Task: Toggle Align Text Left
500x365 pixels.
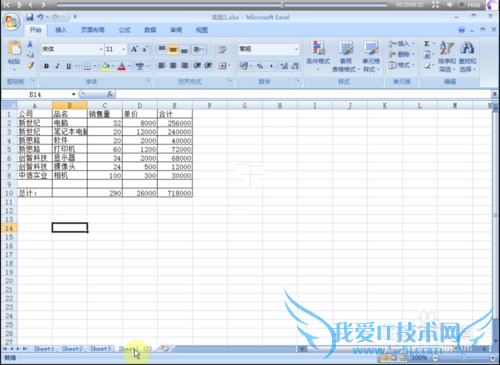Action: click(x=162, y=66)
